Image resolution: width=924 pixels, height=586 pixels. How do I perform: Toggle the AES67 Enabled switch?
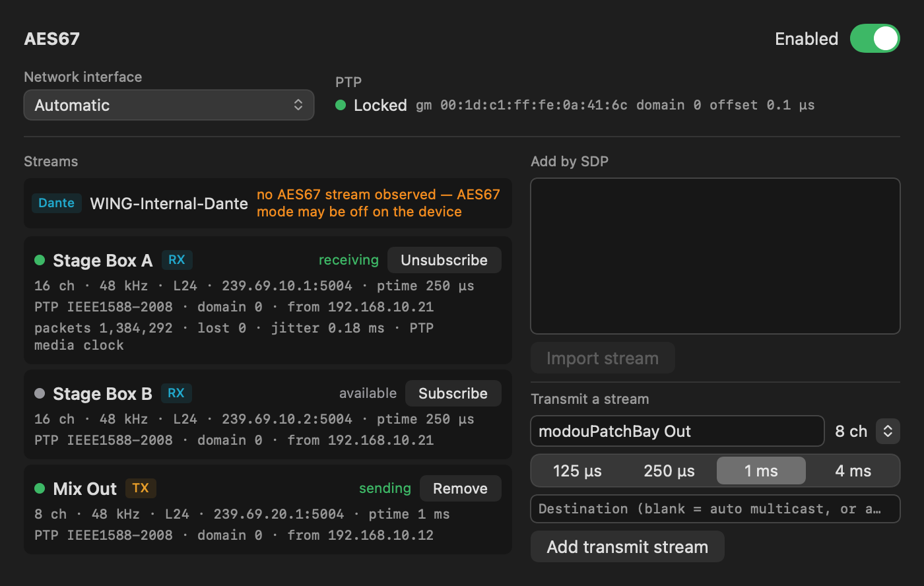click(x=874, y=38)
